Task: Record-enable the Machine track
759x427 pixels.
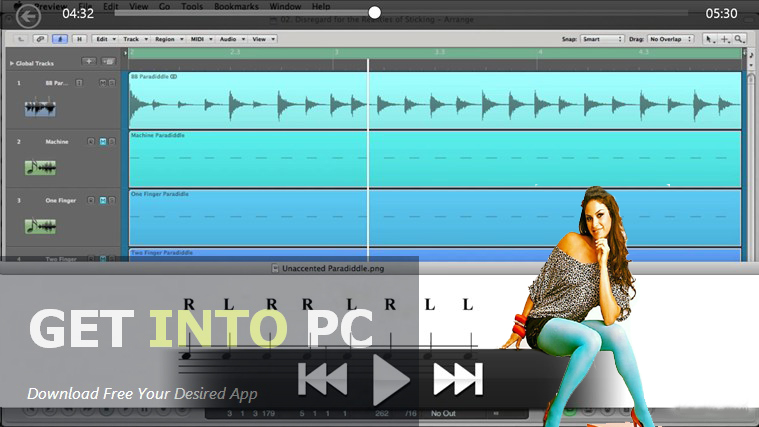Action: tap(91, 142)
